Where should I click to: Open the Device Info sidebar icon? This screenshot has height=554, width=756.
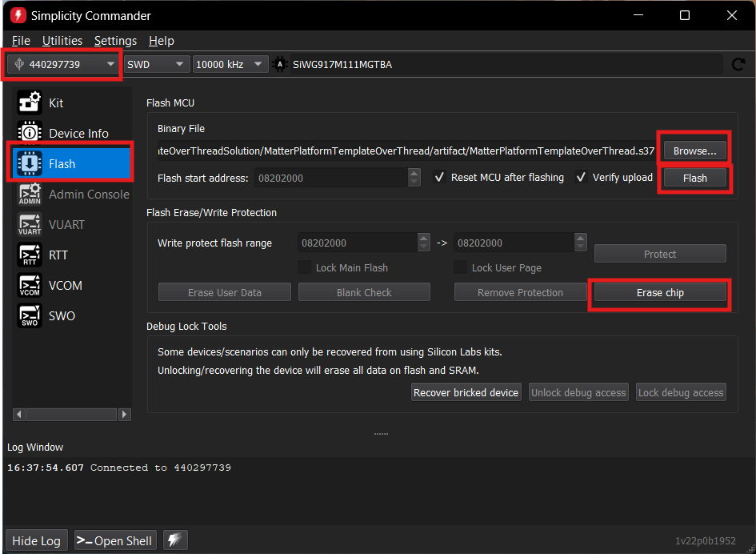30,133
